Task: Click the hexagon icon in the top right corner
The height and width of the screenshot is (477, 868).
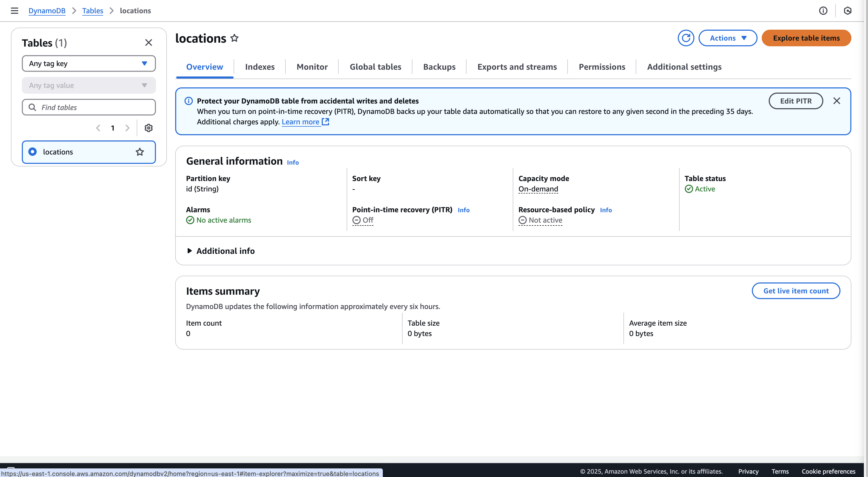Action: [847, 11]
